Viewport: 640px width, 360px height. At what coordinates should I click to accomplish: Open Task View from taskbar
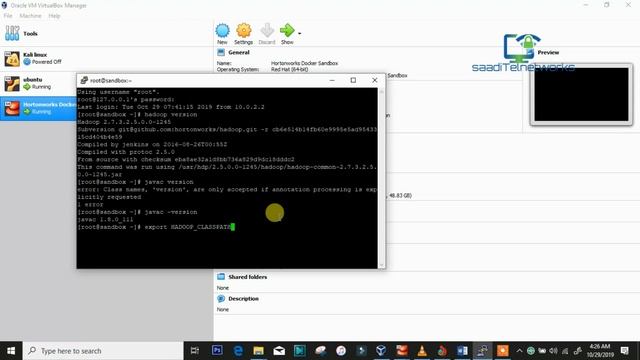[195, 351]
